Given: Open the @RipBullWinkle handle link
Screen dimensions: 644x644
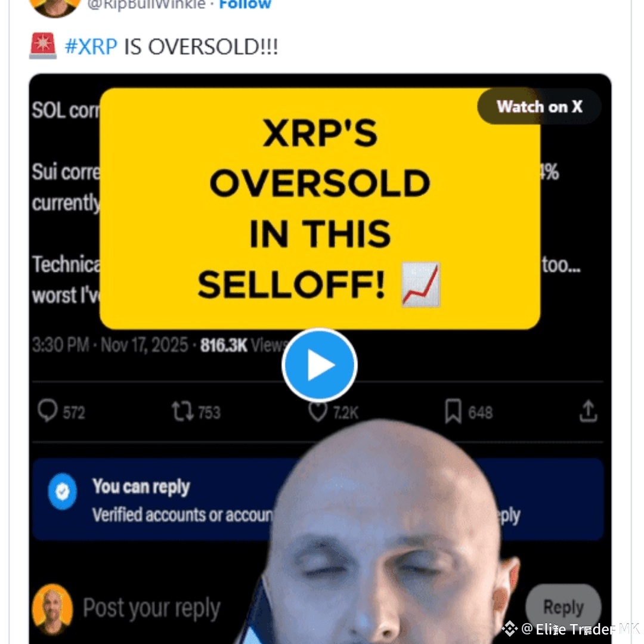Looking at the screenshot, I should pos(146,5).
